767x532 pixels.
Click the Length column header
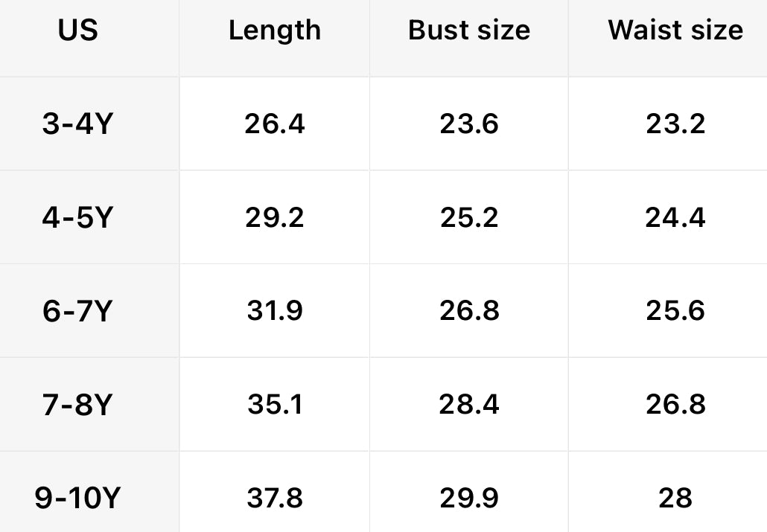(274, 31)
